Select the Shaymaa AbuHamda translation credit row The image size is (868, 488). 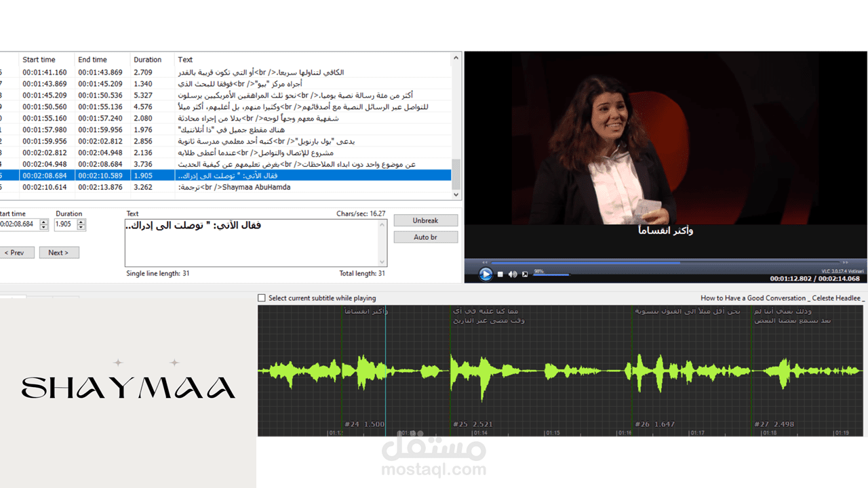(x=226, y=188)
